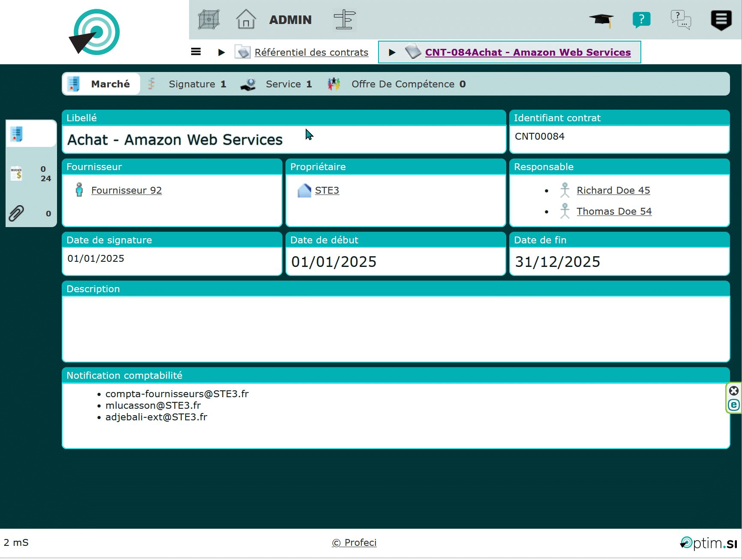Click the STE3 owner link
This screenshot has width=742, height=560.
tap(327, 190)
